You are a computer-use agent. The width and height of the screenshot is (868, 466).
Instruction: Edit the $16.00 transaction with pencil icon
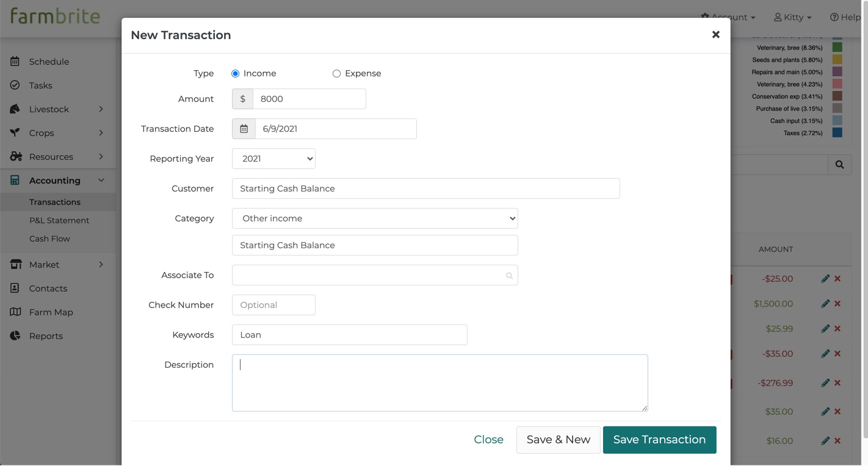point(825,441)
